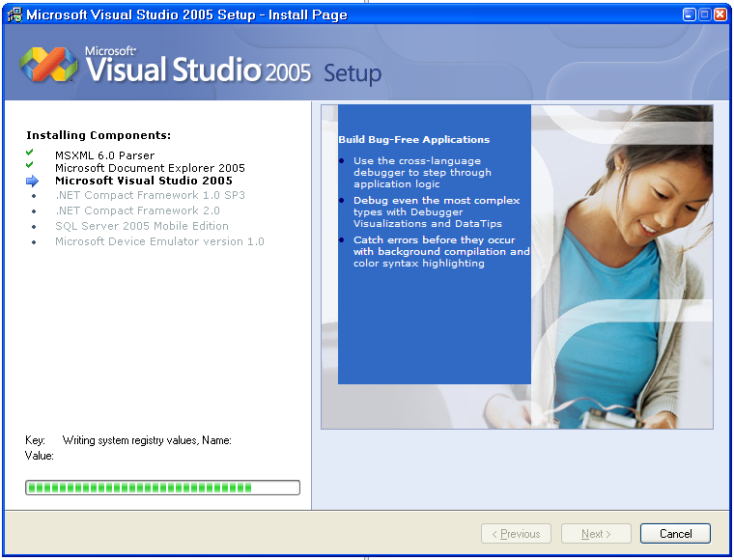Click the disabled Next button
The height and width of the screenshot is (560, 734).
(x=596, y=533)
